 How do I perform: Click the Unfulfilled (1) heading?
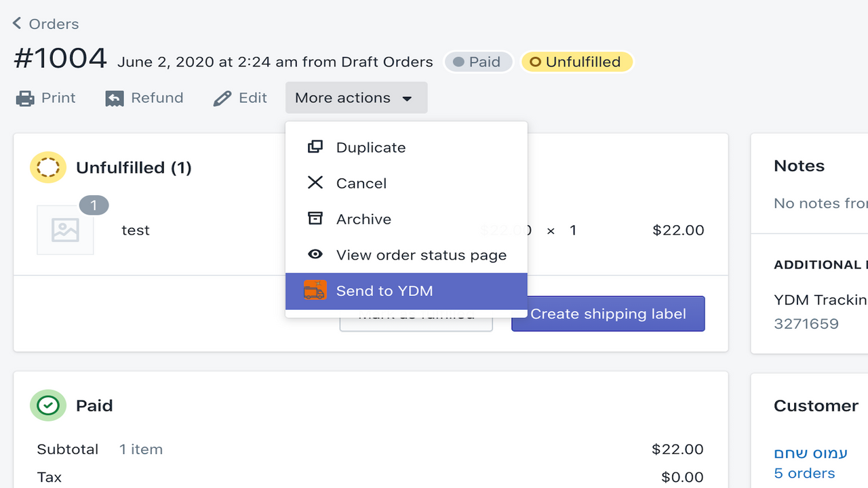(x=134, y=167)
